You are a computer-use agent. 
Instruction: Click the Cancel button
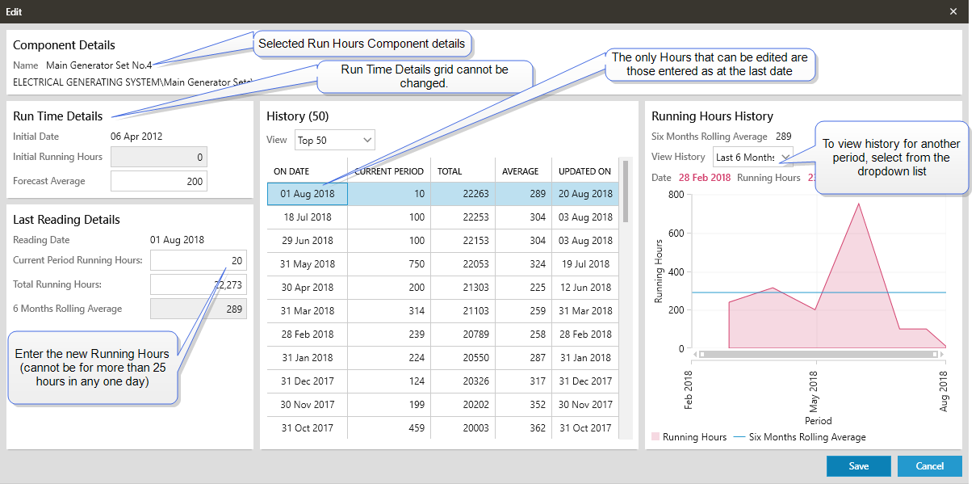click(929, 466)
